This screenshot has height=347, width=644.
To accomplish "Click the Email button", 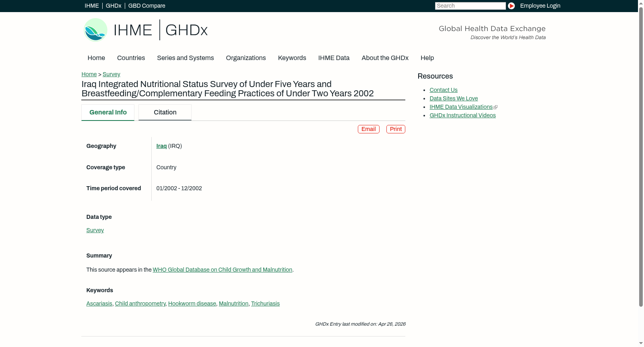I will tap(369, 129).
